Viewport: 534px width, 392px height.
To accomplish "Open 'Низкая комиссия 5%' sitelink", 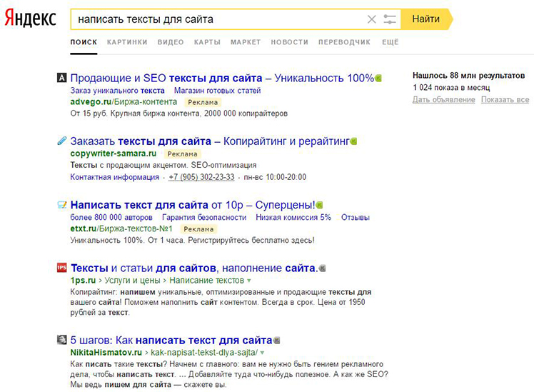I will [x=293, y=217].
